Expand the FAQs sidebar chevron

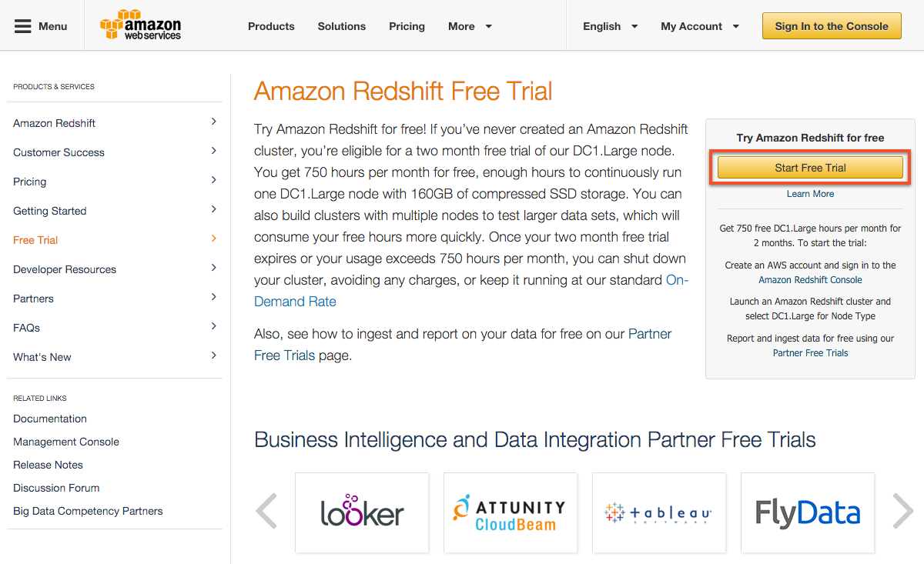[x=214, y=326]
